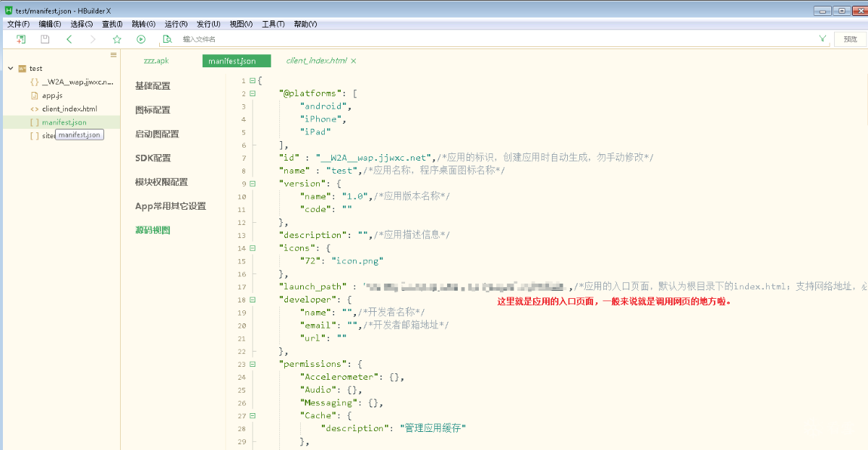Screen dimensions: 868x450
Task: Fold the icons object at line 14
Action: [x=252, y=248]
